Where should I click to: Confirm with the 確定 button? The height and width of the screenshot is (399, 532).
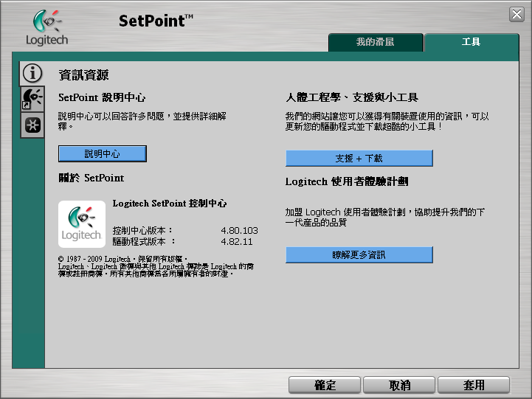[325, 385]
